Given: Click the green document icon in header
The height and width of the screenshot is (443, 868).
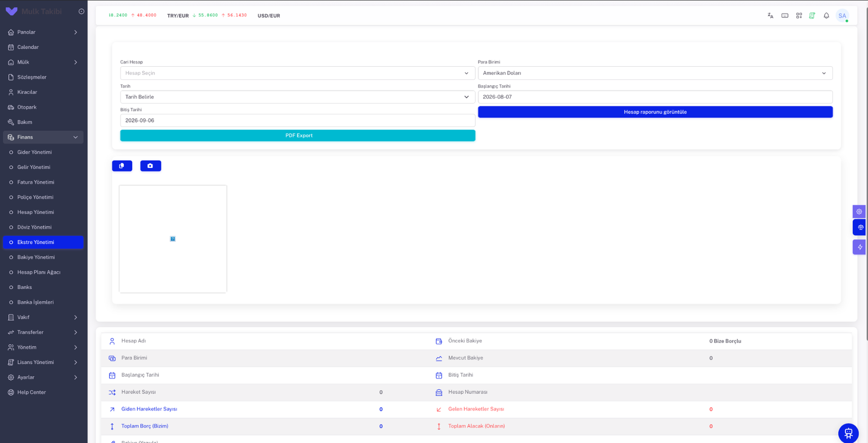Looking at the screenshot, I should click(x=812, y=16).
